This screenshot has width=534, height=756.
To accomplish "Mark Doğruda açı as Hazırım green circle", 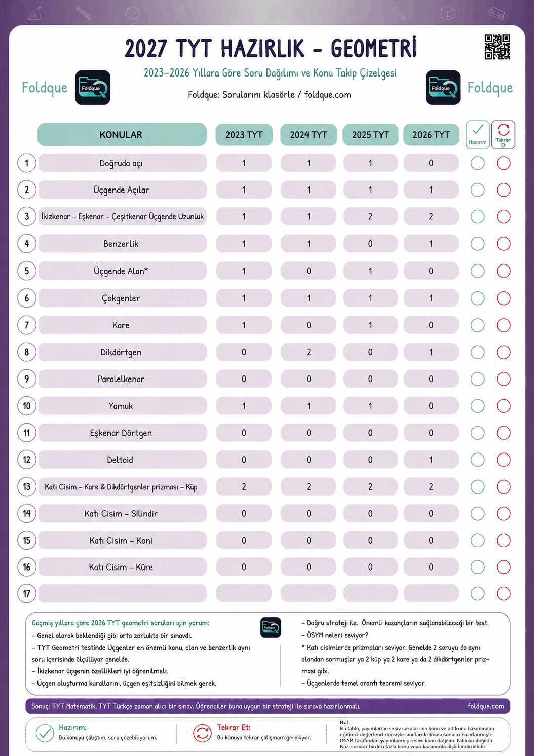I will (x=478, y=163).
